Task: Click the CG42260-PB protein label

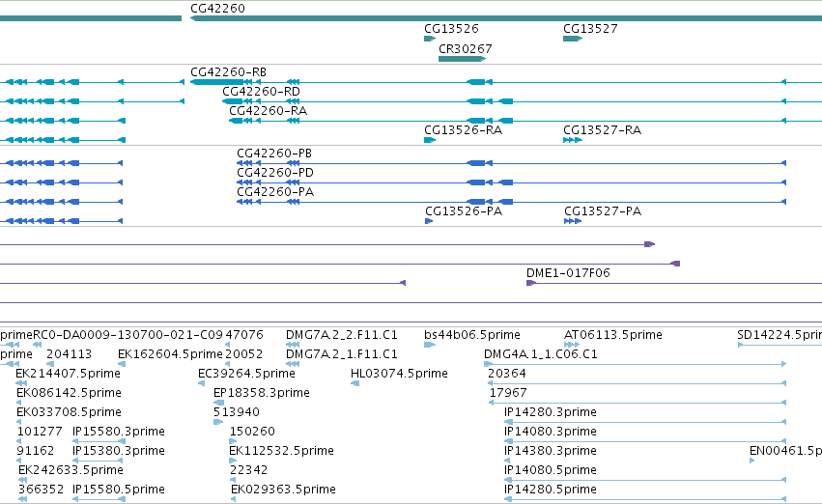Action: coord(274,154)
